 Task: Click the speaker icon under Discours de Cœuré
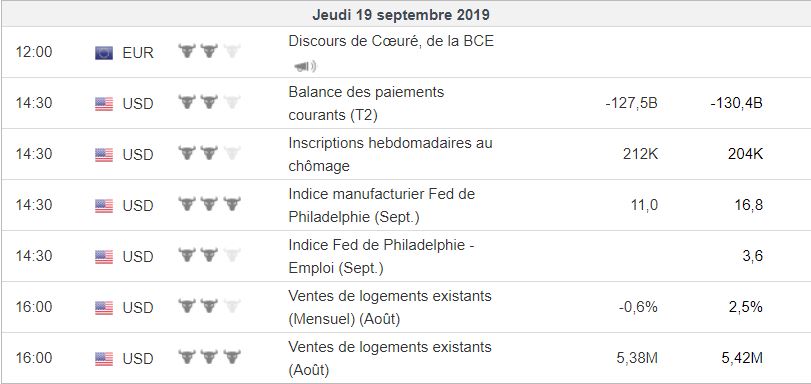click(x=305, y=66)
